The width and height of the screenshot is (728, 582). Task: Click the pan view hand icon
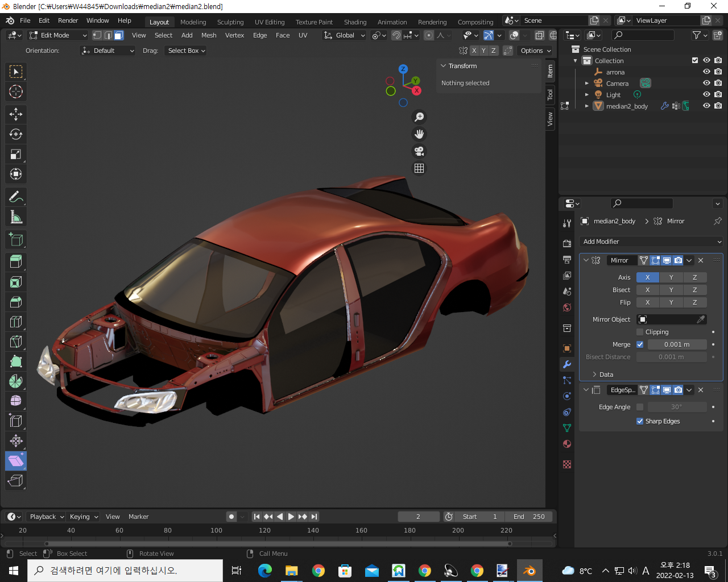point(419,134)
